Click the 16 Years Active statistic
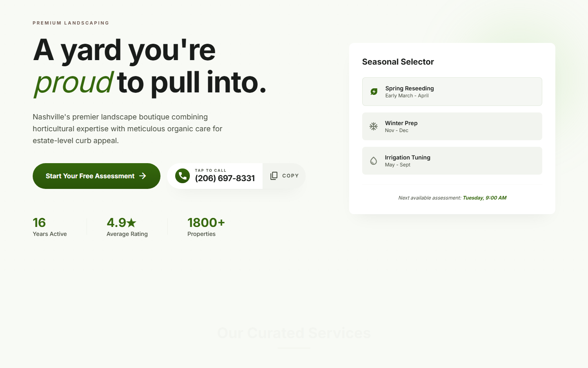This screenshot has width=588, height=368. pos(49,227)
